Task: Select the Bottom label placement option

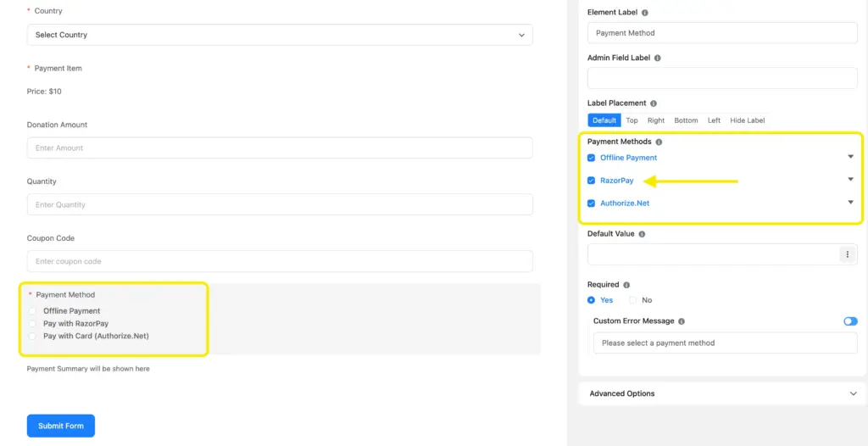Action: [x=686, y=120]
